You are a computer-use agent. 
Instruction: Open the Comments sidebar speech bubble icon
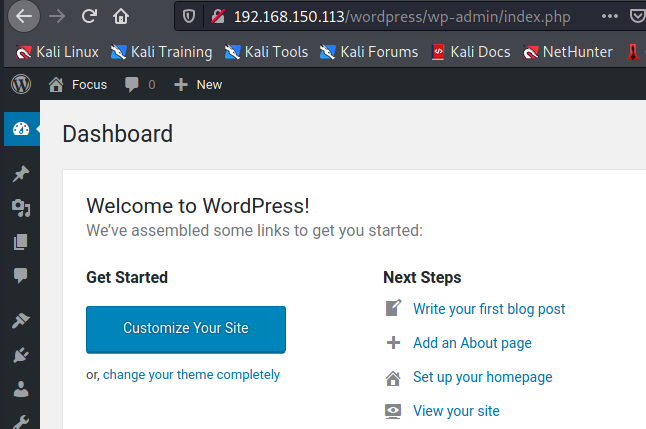pyautogui.click(x=20, y=275)
